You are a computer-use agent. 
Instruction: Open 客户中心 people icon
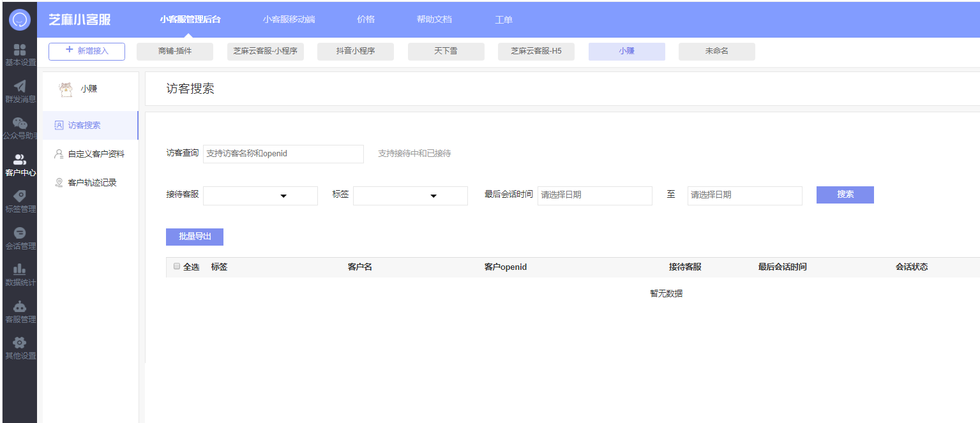20,160
